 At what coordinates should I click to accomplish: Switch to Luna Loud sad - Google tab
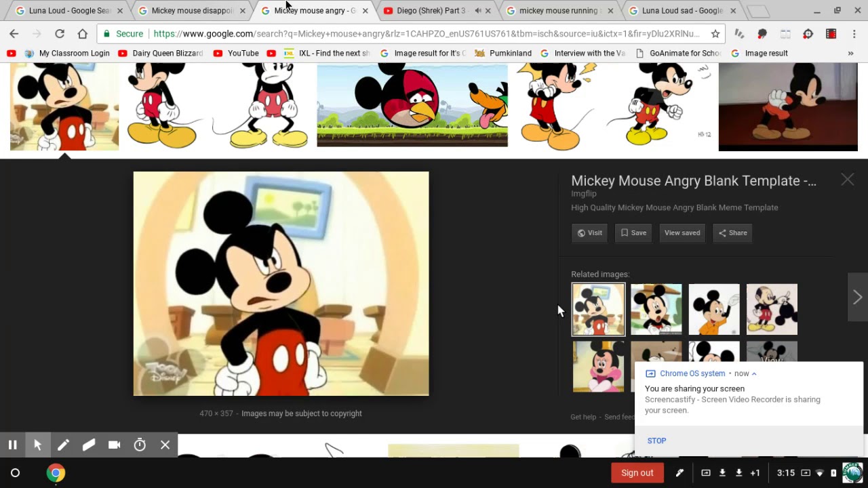tap(682, 11)
